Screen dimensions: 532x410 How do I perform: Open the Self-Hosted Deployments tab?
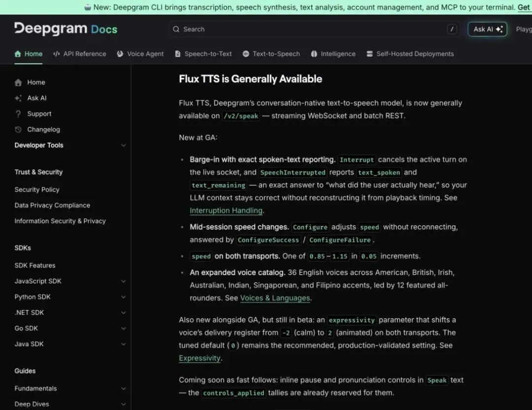click(410, 54)
